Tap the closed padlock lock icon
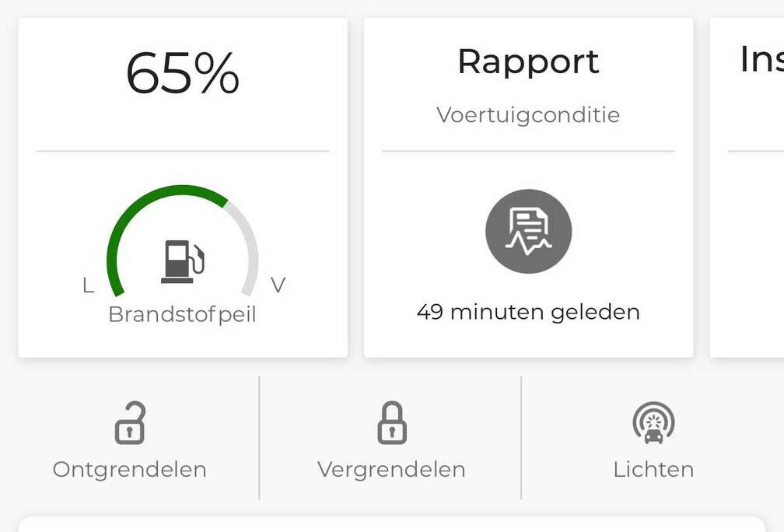 [391, 424]
